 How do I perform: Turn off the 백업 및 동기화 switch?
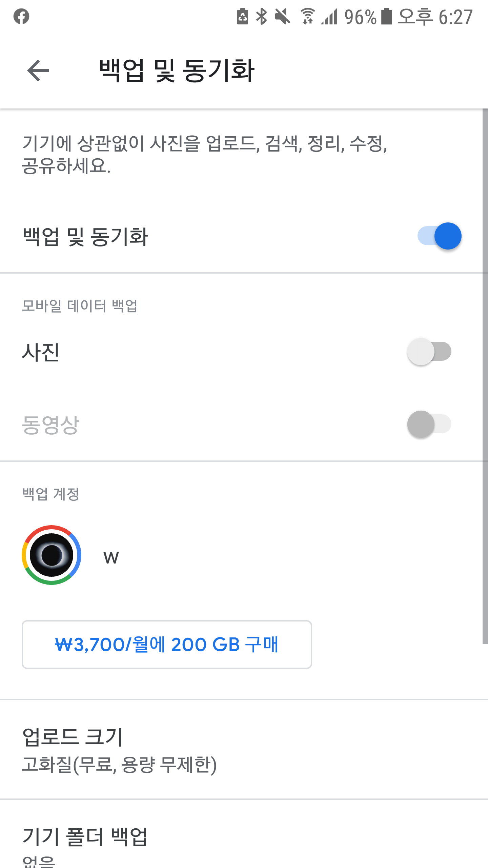[439, 236]
